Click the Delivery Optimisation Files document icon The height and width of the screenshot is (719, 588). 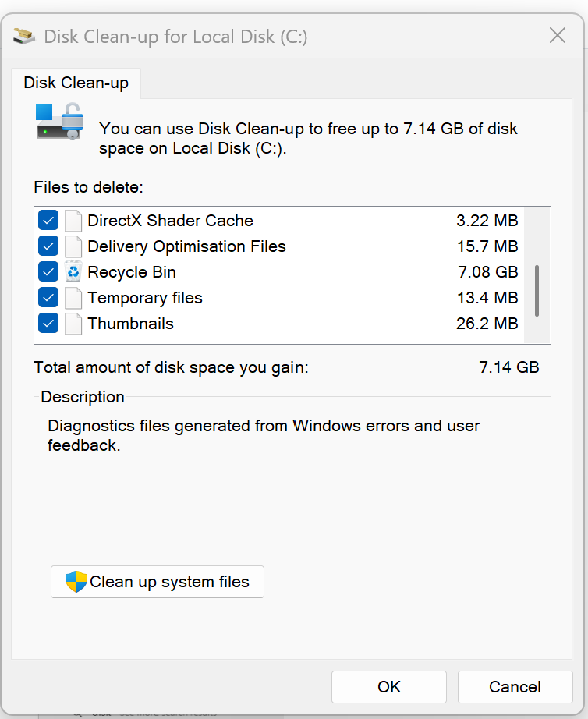[73, 246]
